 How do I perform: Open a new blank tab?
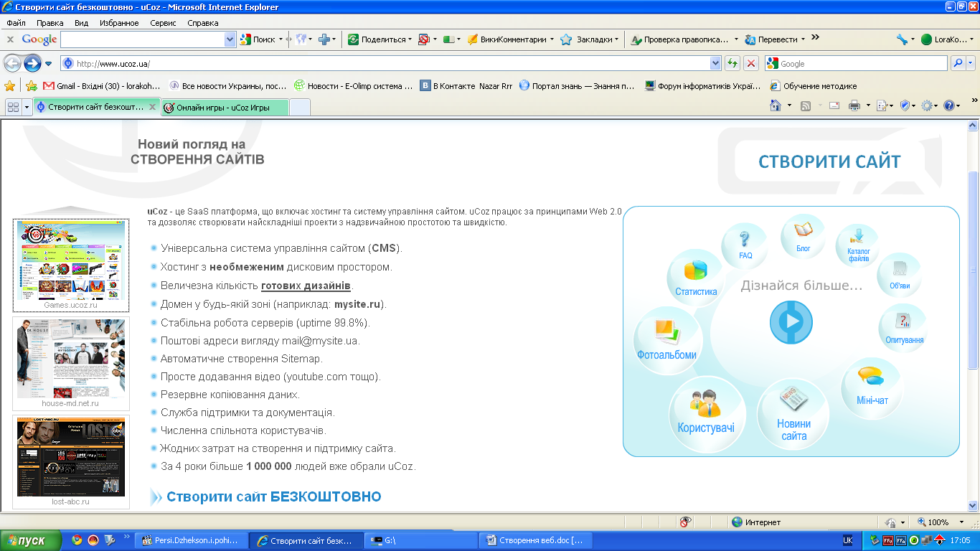(x=300, y=108)
